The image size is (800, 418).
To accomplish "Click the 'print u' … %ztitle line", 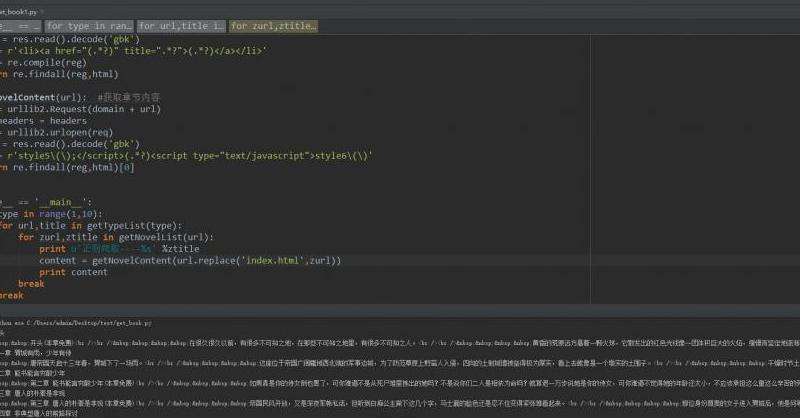I will (x=119, y=249).
